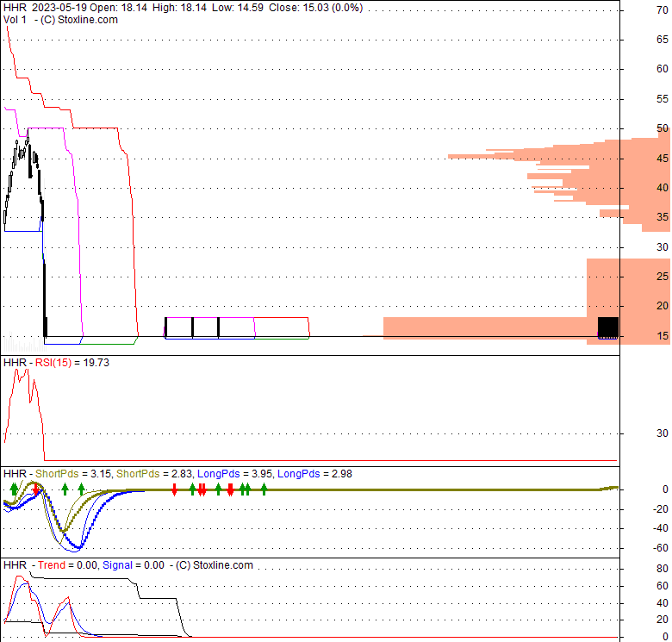Click the 'ShortPds = 2.83' readout
The image size is (672, 642).
154,474
